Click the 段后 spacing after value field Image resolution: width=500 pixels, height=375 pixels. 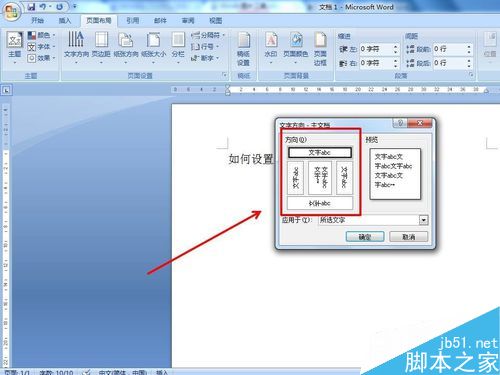449,63
